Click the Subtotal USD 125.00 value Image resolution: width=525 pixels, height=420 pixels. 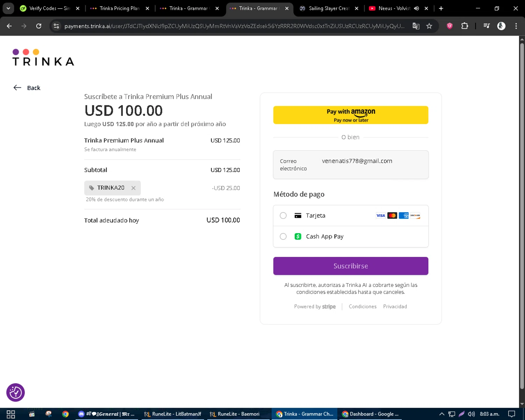coord(225,170)
